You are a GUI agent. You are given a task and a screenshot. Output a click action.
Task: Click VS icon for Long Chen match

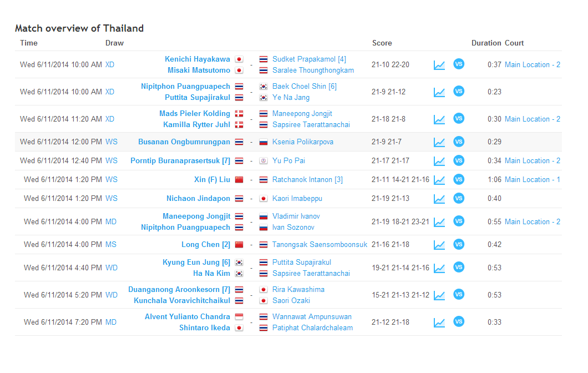(x=459, y=244)
